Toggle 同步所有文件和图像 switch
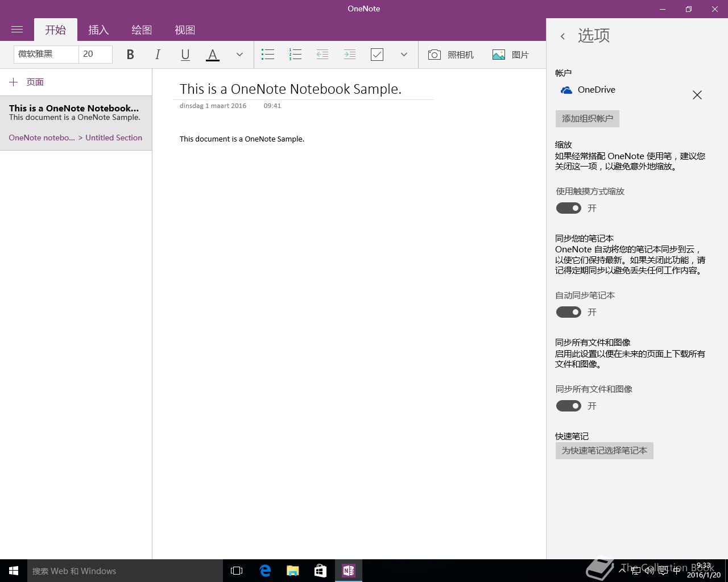The width and height of the screenshot is (728, 582). tap(569, 406)
